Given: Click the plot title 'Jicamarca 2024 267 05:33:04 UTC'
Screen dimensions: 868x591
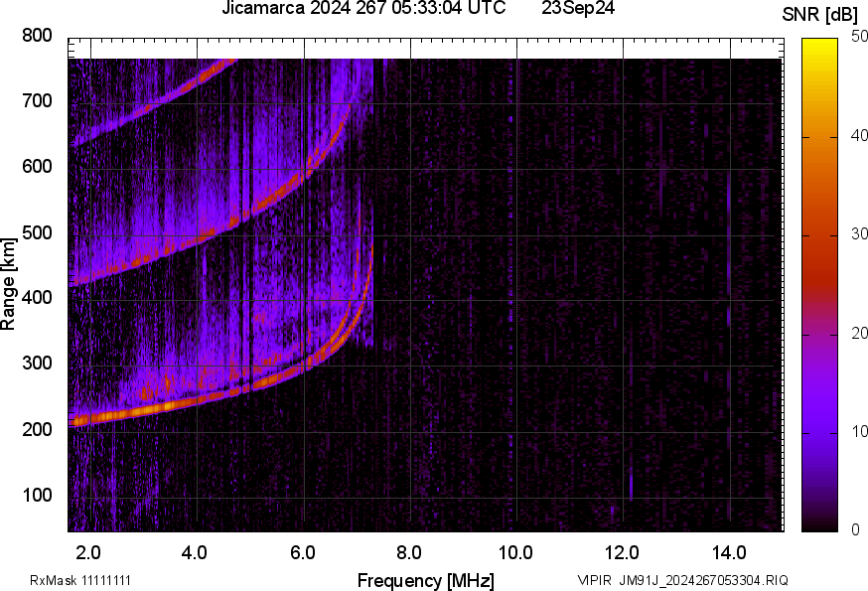Looking at the screenshot, I should [363, 8].
